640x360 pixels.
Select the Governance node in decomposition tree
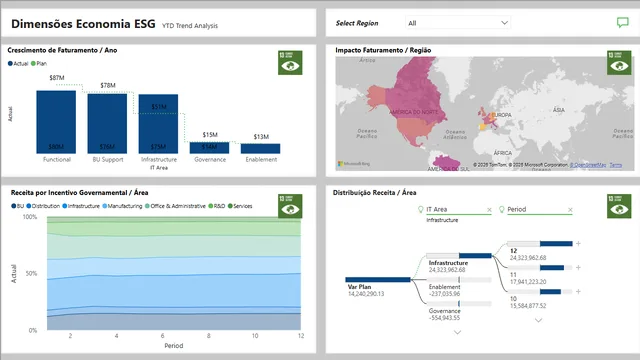(459, 304)
